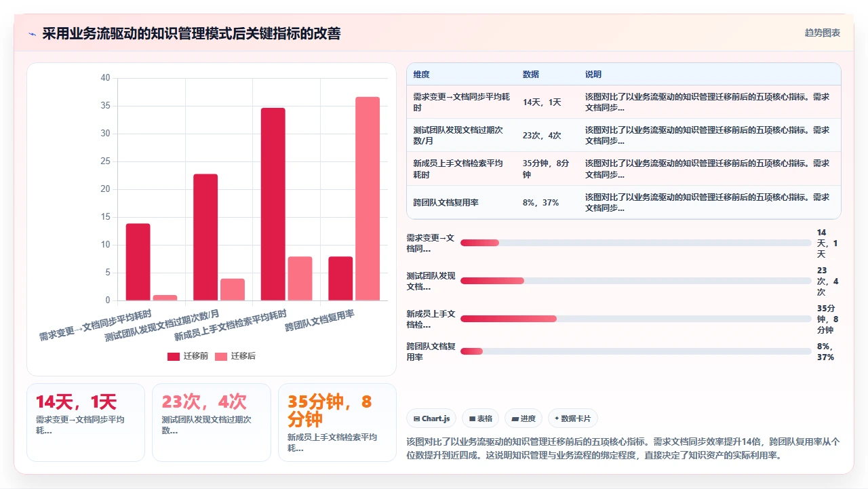Click the y-axis value 40
Screen dimensions: 868x489
(105, 78)
